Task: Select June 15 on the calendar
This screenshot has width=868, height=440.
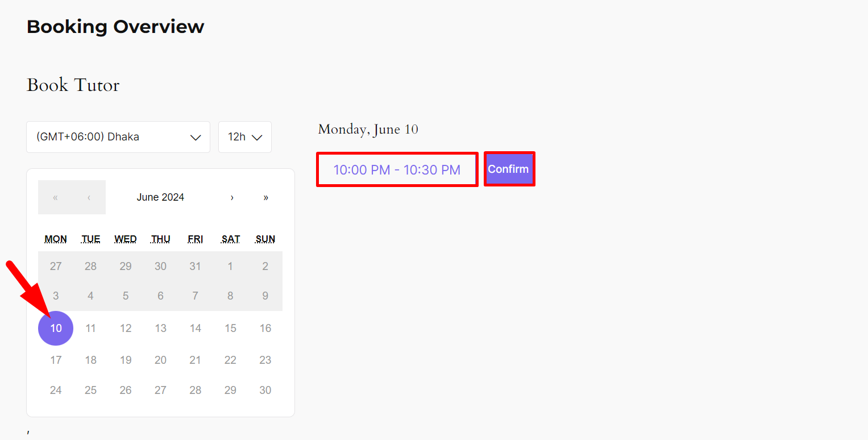Action: 230,328
